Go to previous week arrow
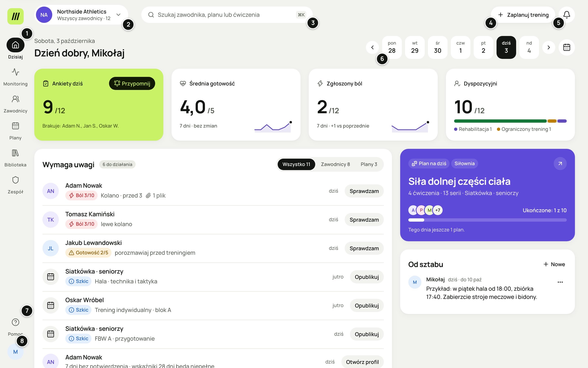 [372, 47]
